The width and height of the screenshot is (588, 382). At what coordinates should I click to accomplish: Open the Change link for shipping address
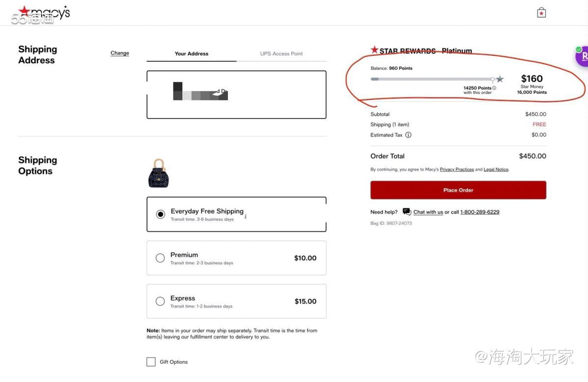point(120,53)
